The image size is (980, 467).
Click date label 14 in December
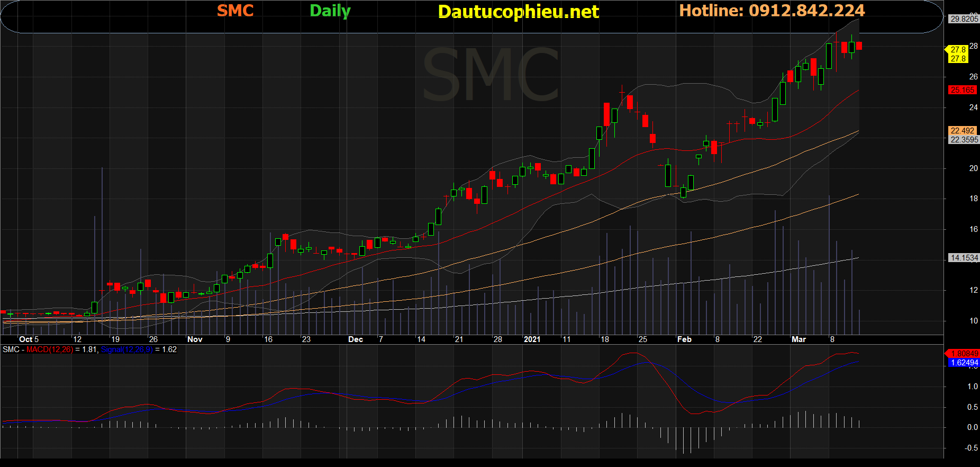click(x=421, y=339)
